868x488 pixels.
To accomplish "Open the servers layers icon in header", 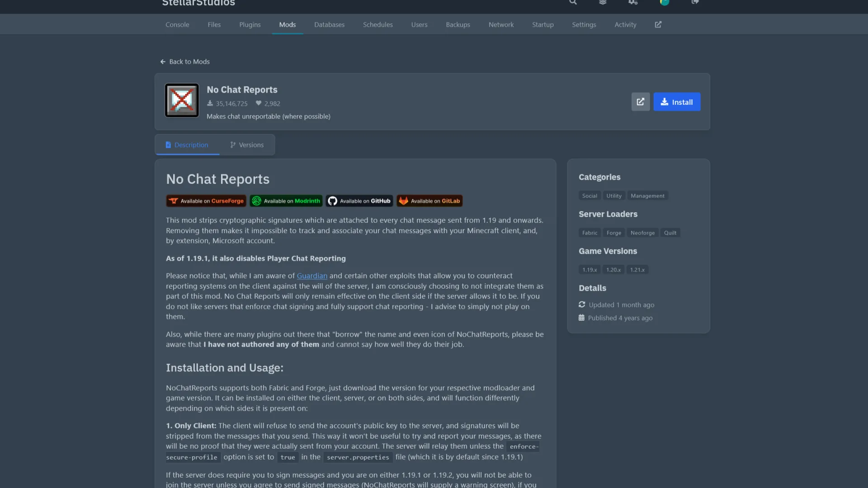I will [603, 2].
